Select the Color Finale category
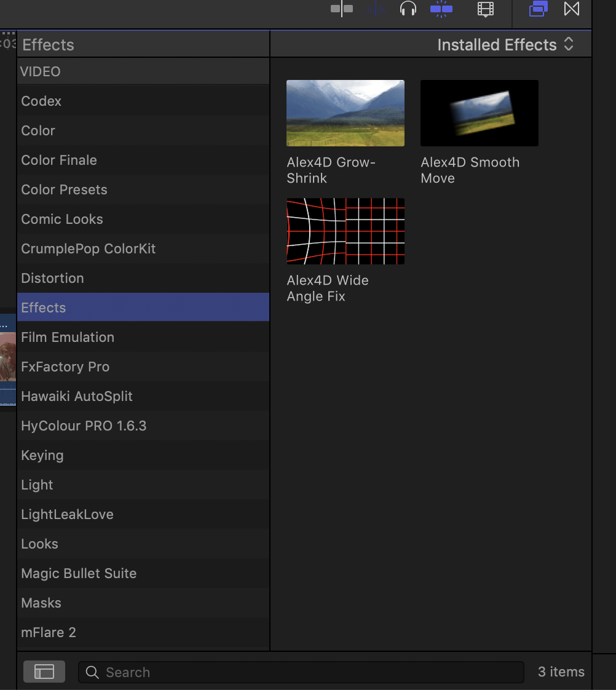 (143, 160)
